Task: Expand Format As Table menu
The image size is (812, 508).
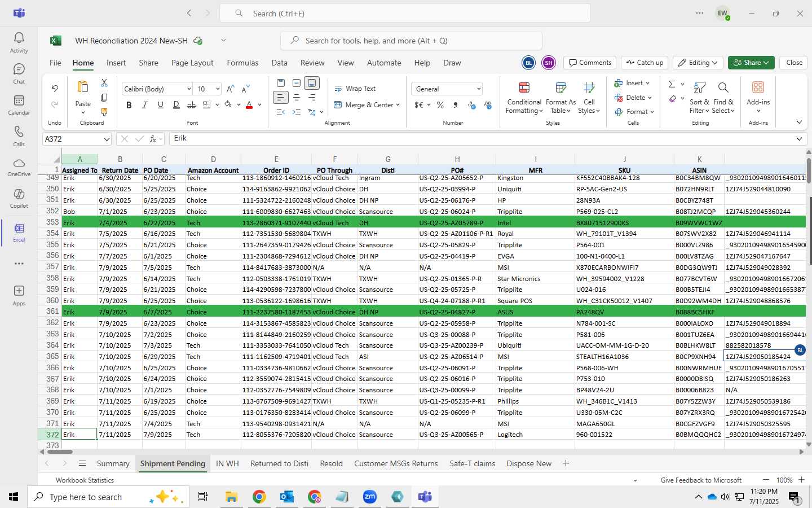Action: pyautogui.click(x=561, y=98)
